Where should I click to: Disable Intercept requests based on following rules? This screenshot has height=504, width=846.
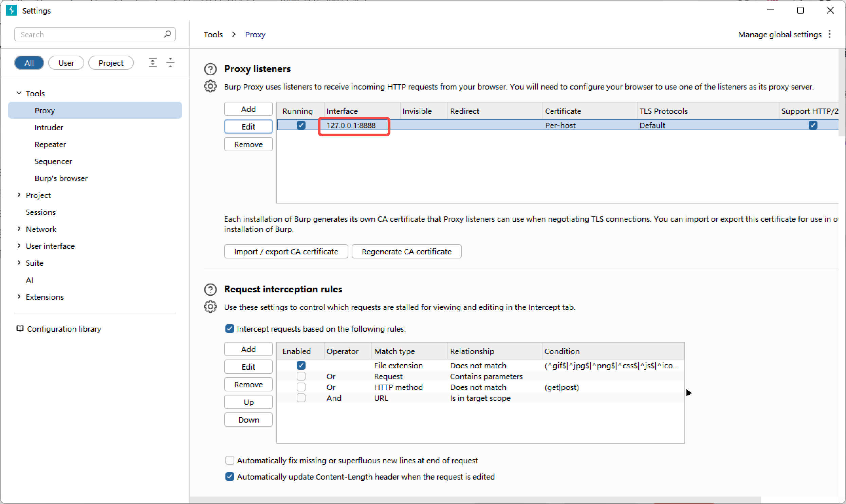click(x=230, y=329)
